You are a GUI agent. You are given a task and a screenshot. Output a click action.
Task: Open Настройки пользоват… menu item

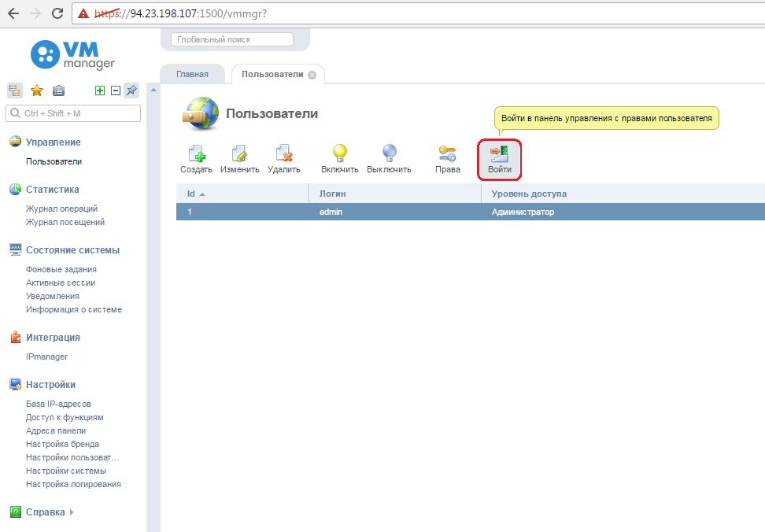point(72,457)
